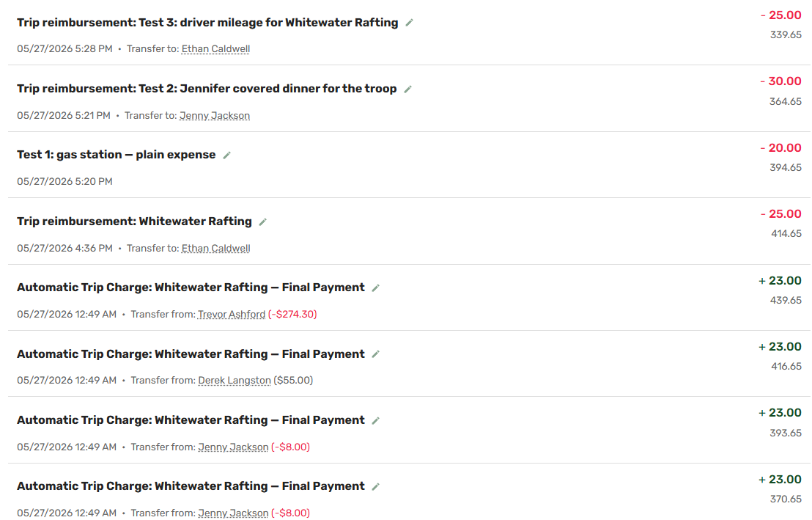This screenshot has height=520, width=812.
Task: Select Test 3 driver mileage transaction title
Action: coord(207,23)
